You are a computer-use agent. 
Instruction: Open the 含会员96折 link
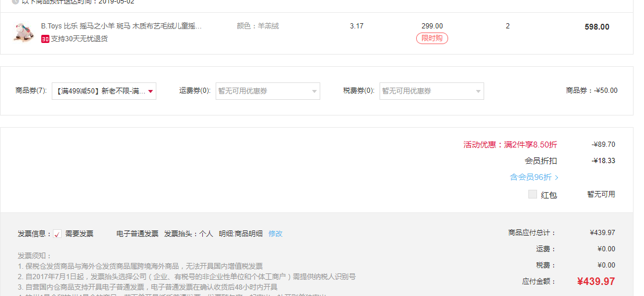coord(531,177)
